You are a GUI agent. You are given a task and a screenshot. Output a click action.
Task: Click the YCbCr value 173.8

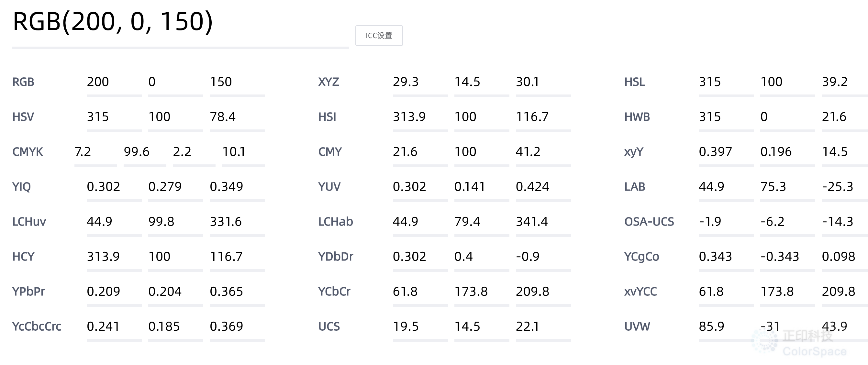click(x=482, y=293)
